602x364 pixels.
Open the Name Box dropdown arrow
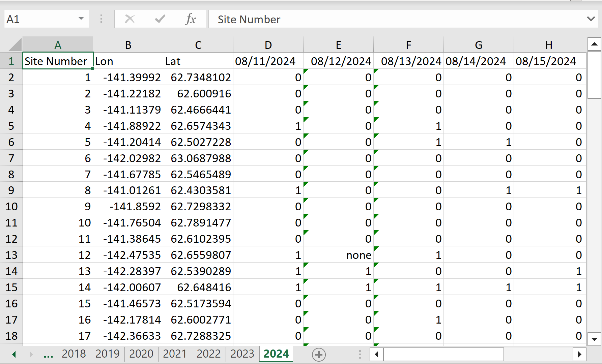click(x=81, y=19)
